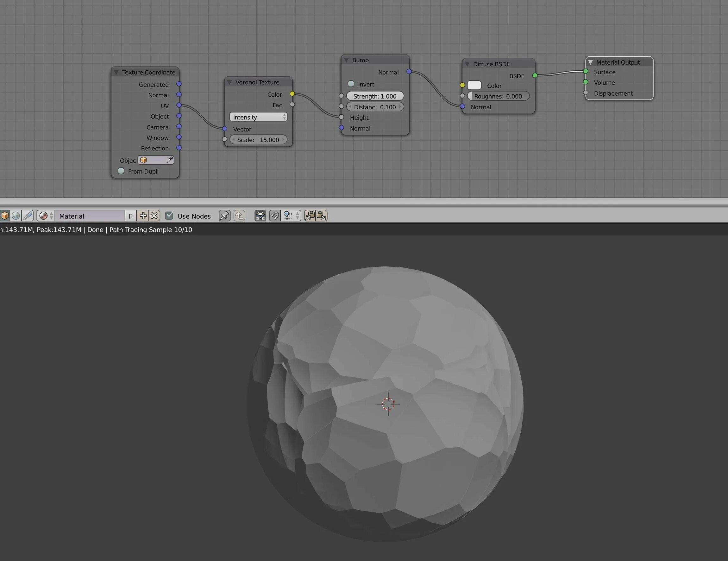728x561 pixels.
Task: Click the fake user F button
Action: coord(131,216)
